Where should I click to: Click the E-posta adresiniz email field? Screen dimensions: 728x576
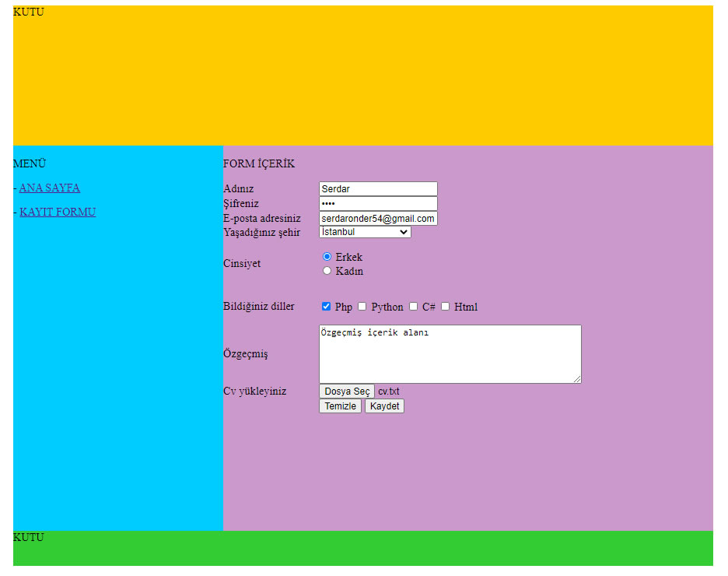coord(378,219)
